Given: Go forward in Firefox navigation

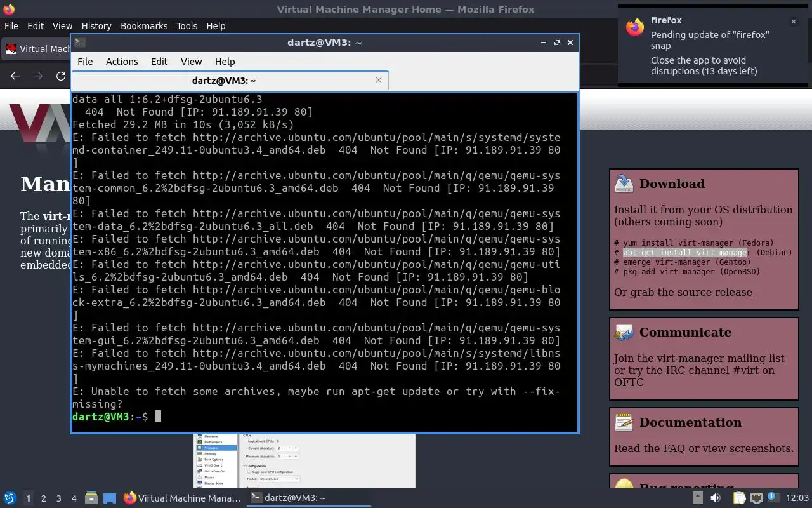Looking at the screenshot, I should point(38,76).
